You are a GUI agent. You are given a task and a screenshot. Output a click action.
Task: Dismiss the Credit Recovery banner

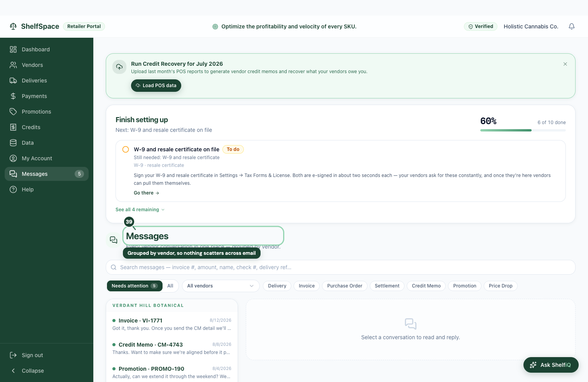tap(565, 64)
